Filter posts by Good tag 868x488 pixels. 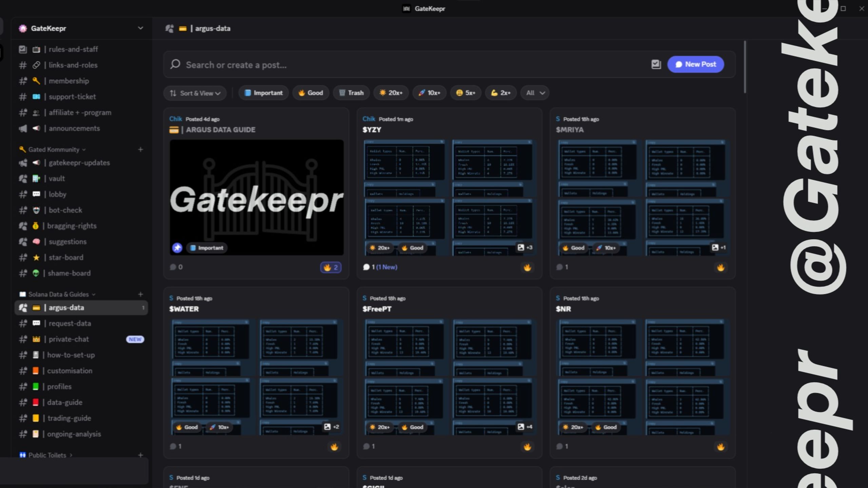(310, 93)
